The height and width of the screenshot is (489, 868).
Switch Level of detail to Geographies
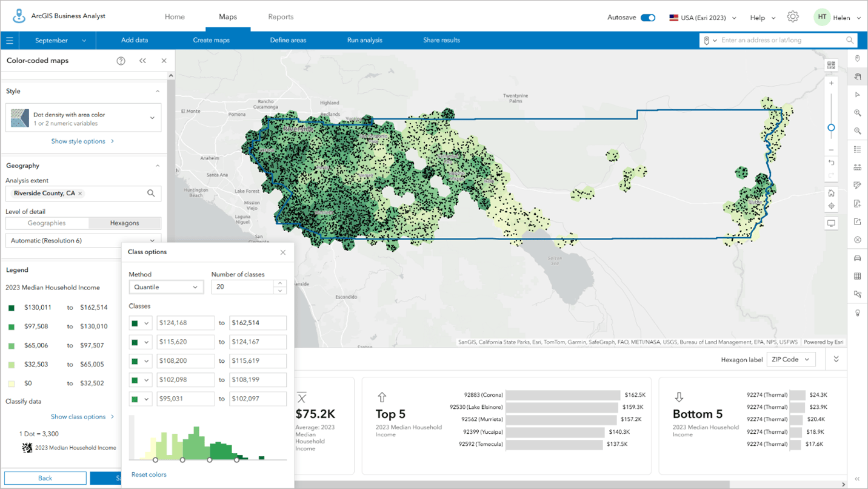click(x=47, y=223)
